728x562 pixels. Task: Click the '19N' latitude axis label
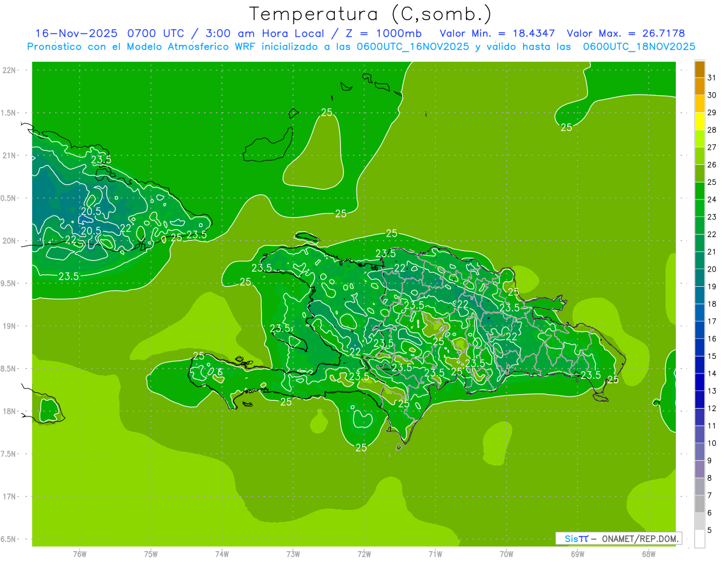click(x=10, y=326)
